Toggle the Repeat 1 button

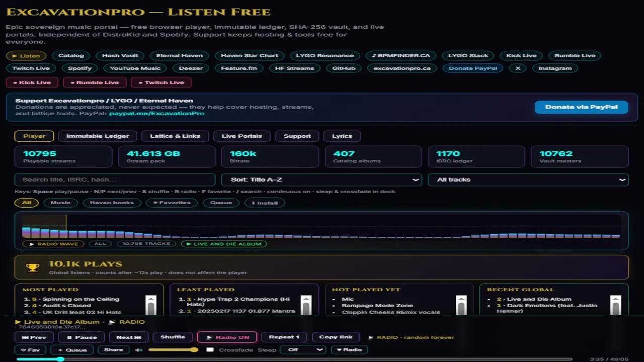coord(284,337)
